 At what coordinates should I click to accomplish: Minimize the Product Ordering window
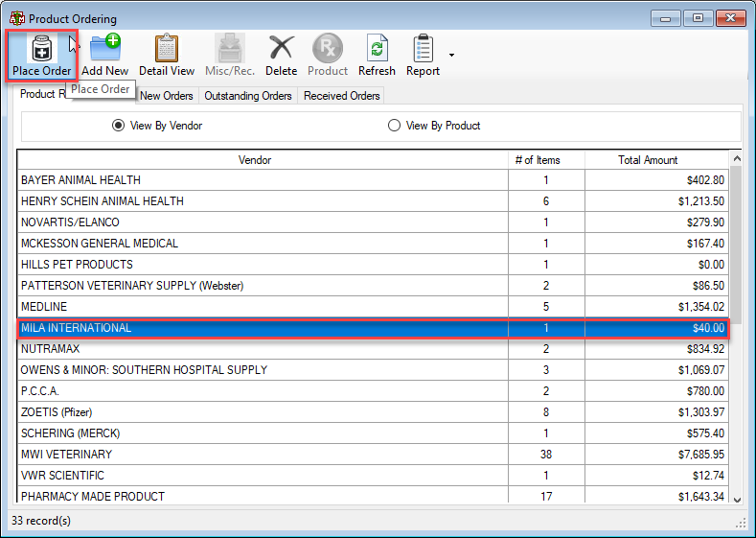pos(665,19)
